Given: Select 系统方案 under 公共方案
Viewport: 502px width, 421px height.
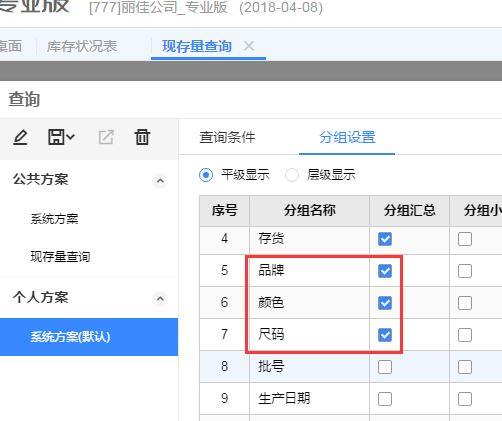Looking at the screenshot, I should coord(55,219).
